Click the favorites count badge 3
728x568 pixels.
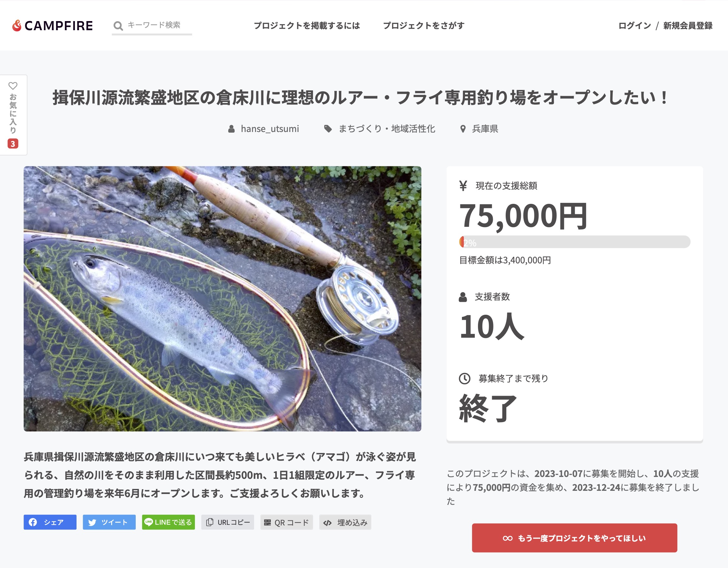click(x=13, y=144)
